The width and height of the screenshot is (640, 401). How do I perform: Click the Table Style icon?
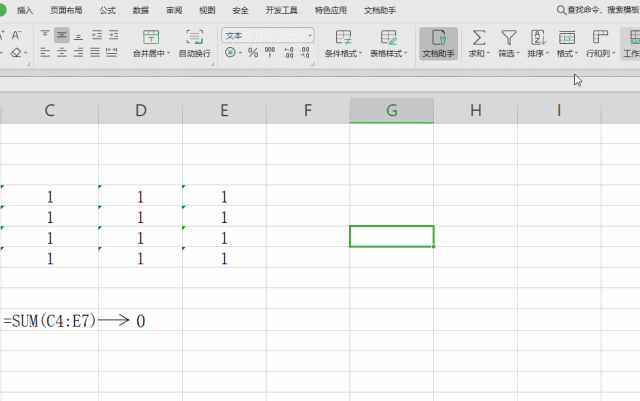point(389,38)
